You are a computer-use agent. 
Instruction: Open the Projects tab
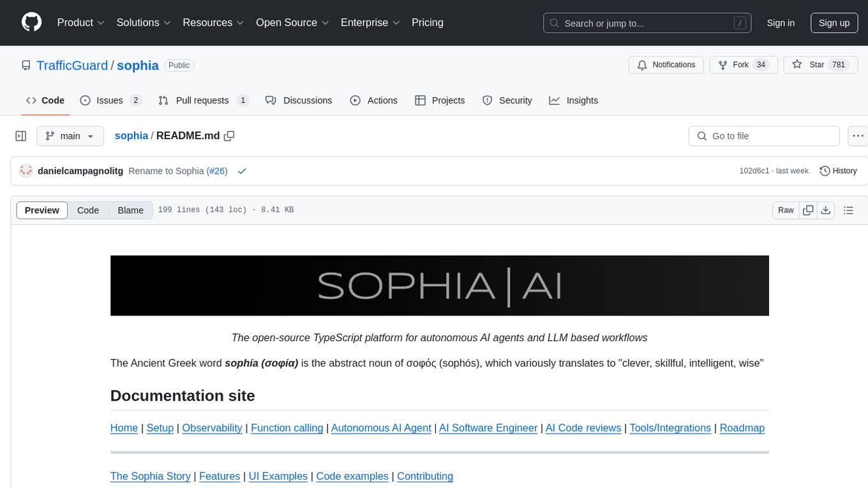(x=440, y=100)
